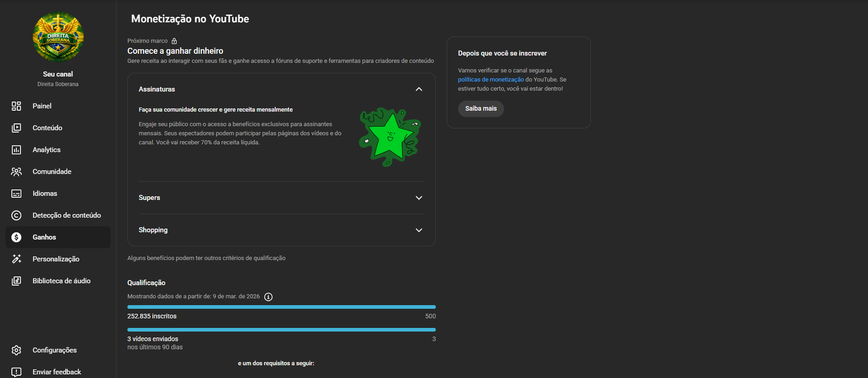This screenshot has height=378, width=868.
Task: Open Analytics chart icon in sidebar
Action: [16, 150]
